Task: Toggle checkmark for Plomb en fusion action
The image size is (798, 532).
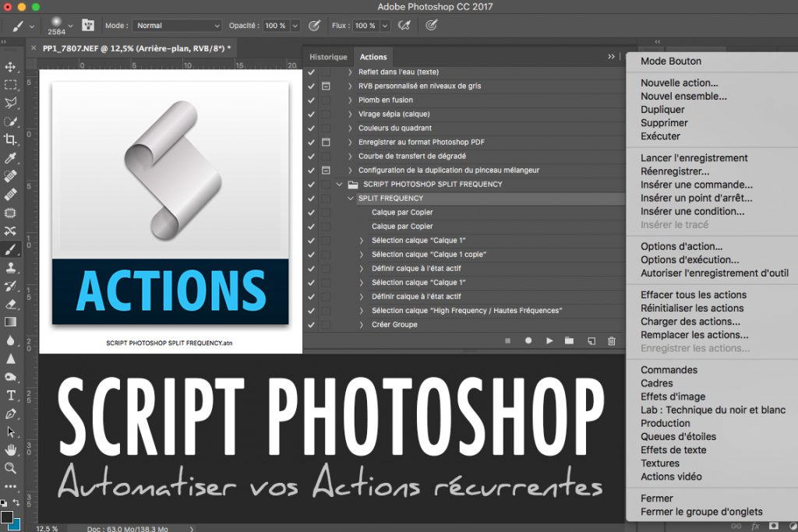Action: pyautogui.click(x=311, y=100)
